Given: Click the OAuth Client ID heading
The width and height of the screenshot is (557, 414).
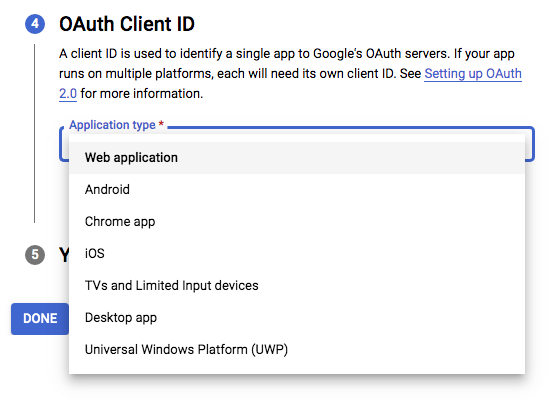Looking at the screenshot, I should pos(127,24).
